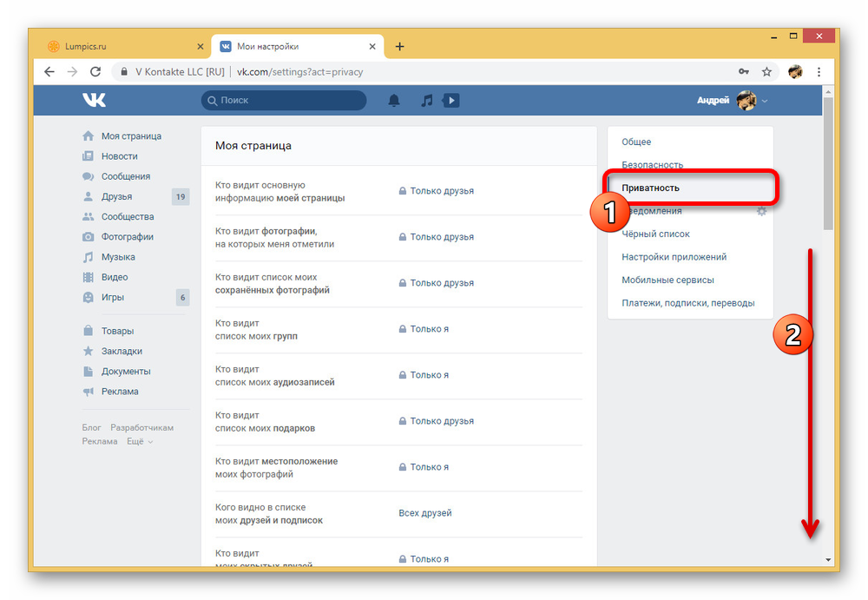
Task: Switch to the Lumpics.ru browser tab
Action: [122, 46]
